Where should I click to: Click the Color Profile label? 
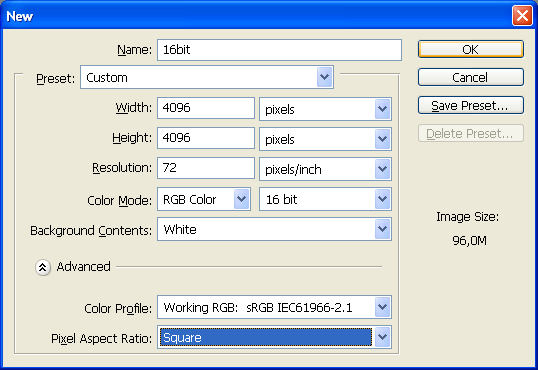click(118, 309)
